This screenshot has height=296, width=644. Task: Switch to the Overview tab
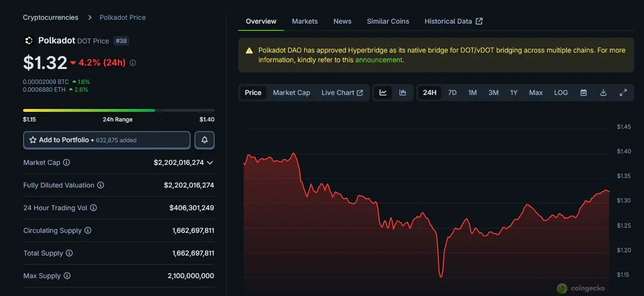261,21
